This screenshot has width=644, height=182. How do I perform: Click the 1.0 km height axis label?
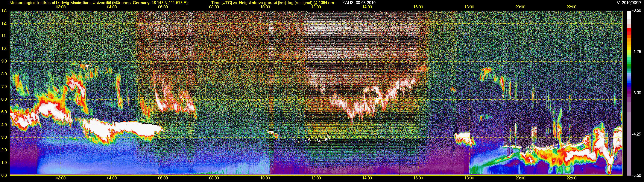tap(4, 163)
